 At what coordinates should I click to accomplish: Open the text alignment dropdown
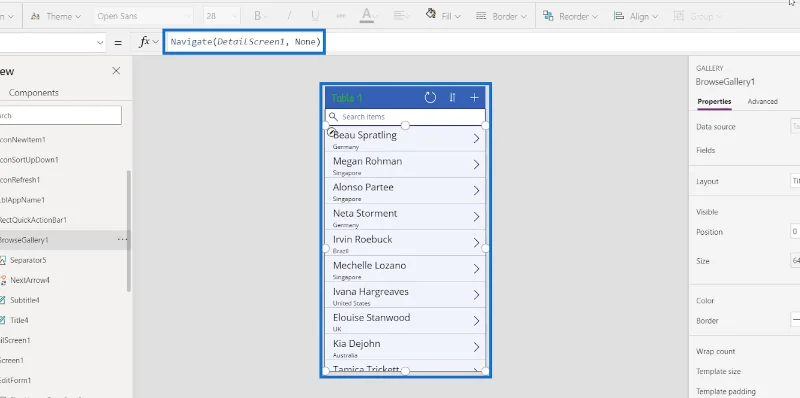tap(402, 16)
